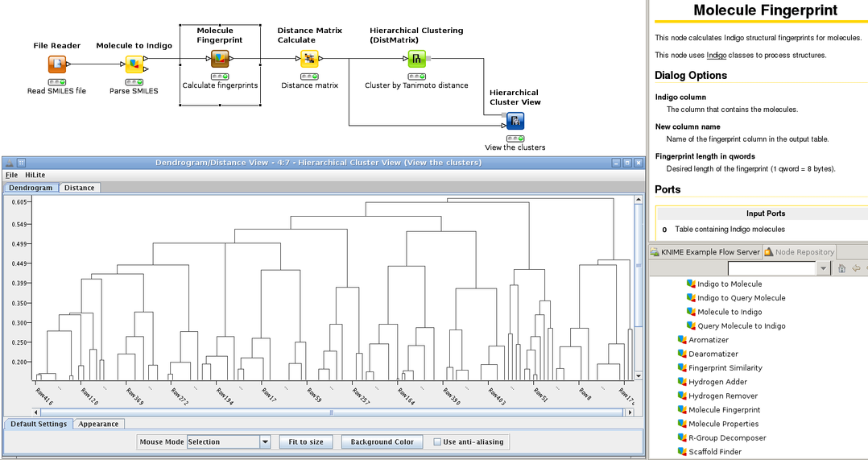Viewport: 868px width, 460px height.
Task: Select Scaffold Finder in the node list
Action: [716, 452]
